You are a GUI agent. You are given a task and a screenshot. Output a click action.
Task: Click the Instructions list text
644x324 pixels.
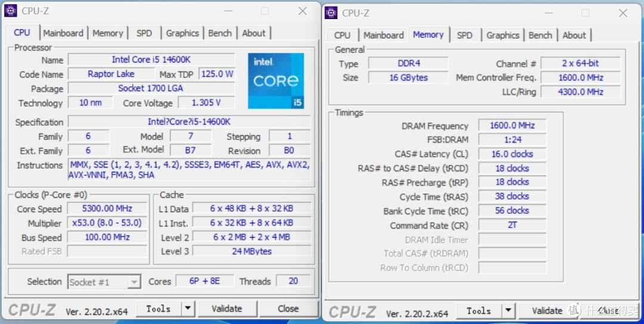[x=190, y=170]
